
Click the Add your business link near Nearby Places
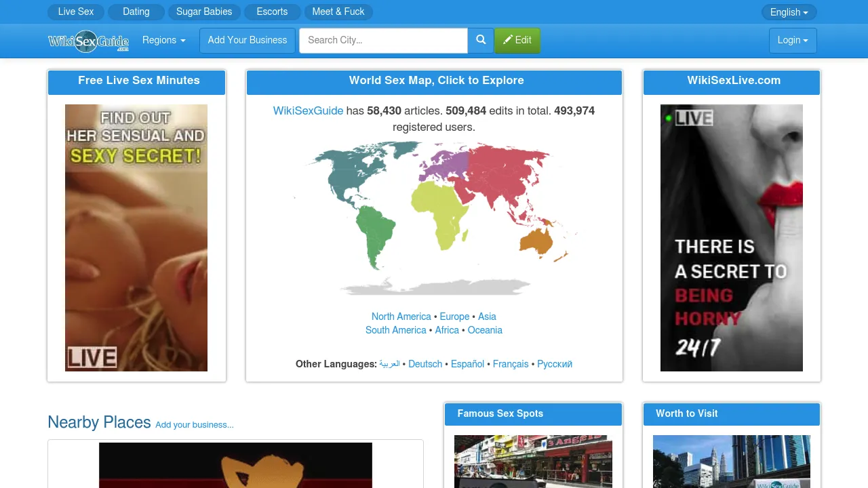(195, 424)
